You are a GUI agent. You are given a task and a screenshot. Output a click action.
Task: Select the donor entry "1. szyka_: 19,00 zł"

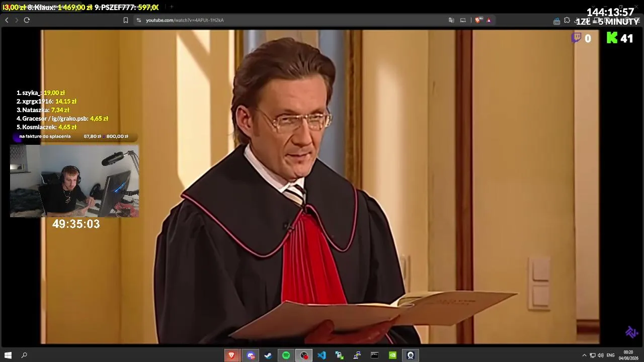[41, 93]
